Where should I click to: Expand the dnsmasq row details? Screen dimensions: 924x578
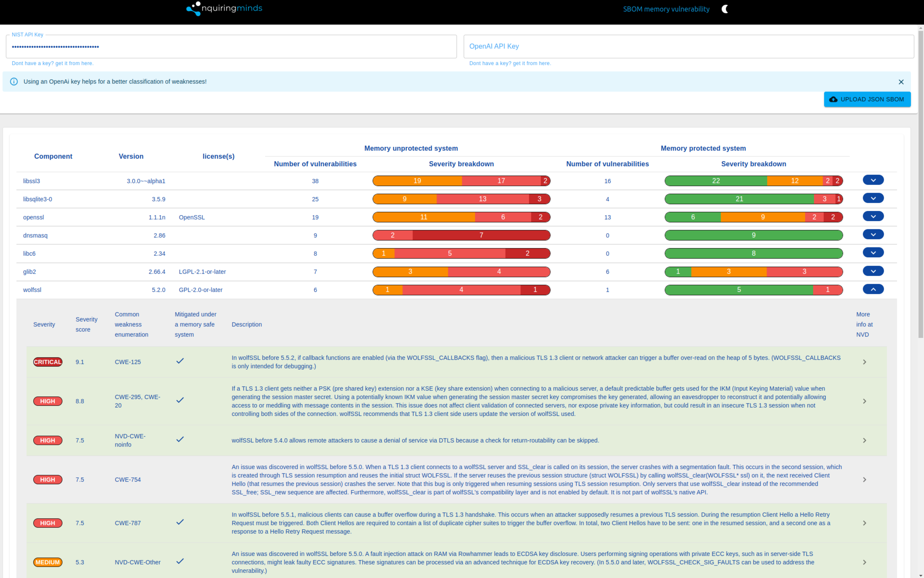coord(873,234)
